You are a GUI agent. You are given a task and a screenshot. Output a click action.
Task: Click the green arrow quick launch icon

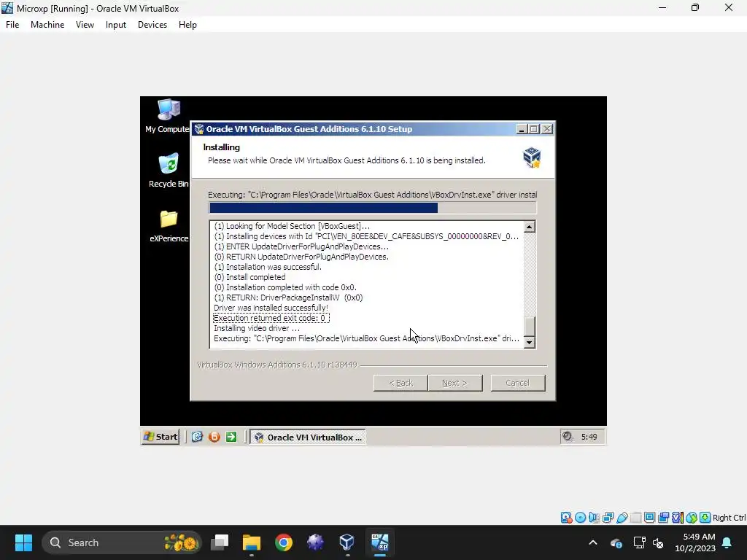click(231, 437)
